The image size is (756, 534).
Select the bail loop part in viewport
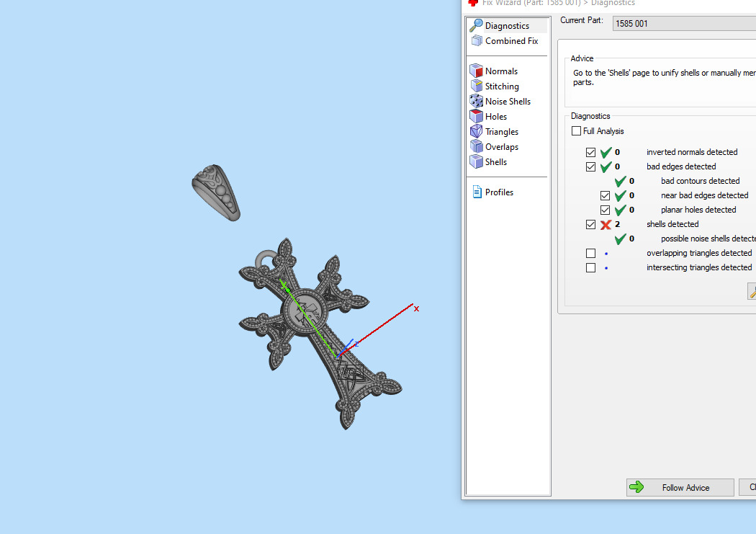pos(217,192)
